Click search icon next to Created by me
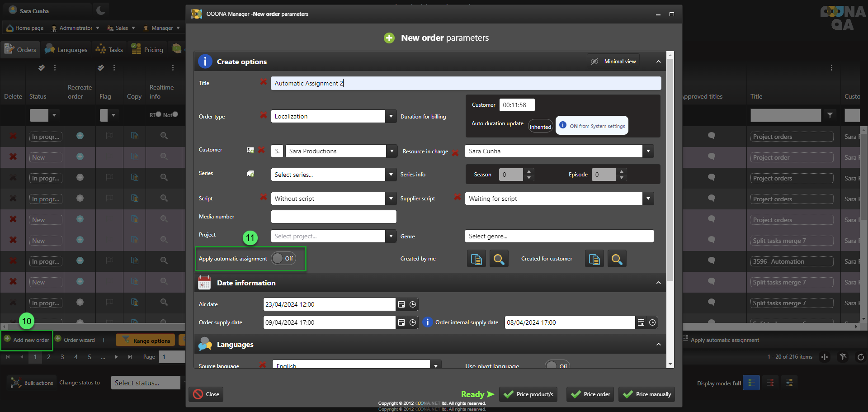 (x=499, y=259)
